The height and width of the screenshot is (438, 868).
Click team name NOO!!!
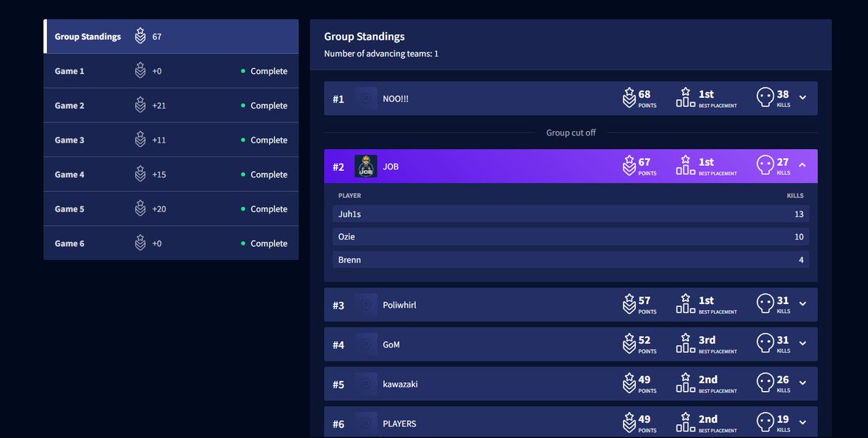[x=396, y=98]
